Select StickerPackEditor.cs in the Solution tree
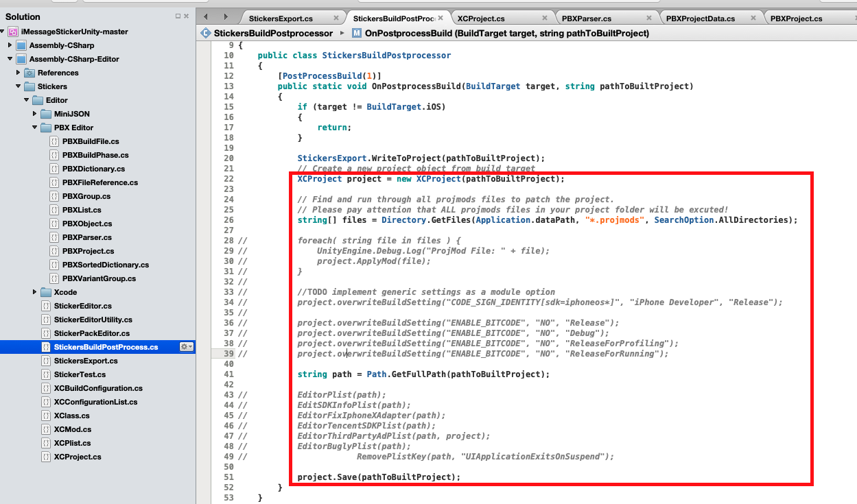This screenshot has width=857, height=504. tap(92, 333)
